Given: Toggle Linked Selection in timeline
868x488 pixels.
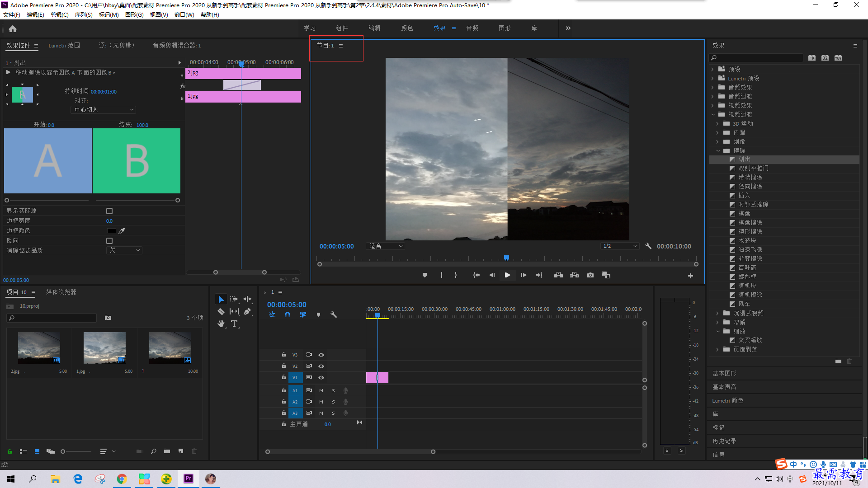Looking at the screenshot, I should [303, 314].
